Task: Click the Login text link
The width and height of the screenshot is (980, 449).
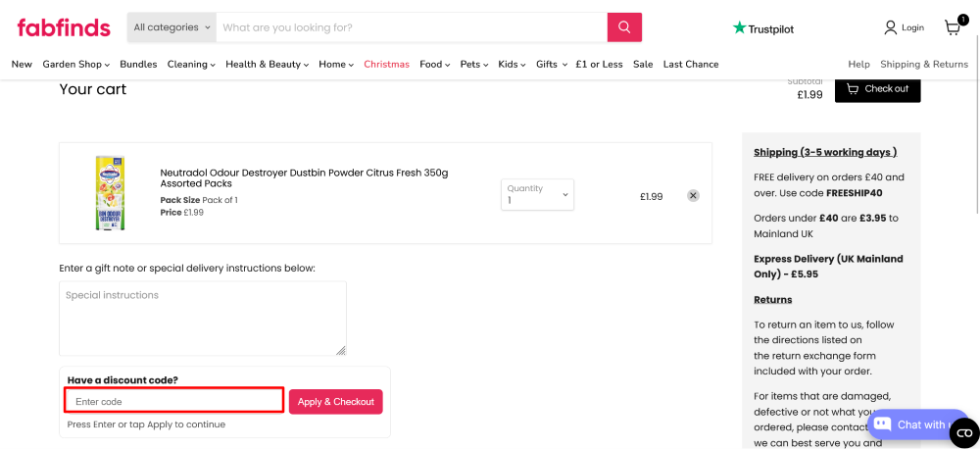Action: pyautogui.click(x=912, y=27)
